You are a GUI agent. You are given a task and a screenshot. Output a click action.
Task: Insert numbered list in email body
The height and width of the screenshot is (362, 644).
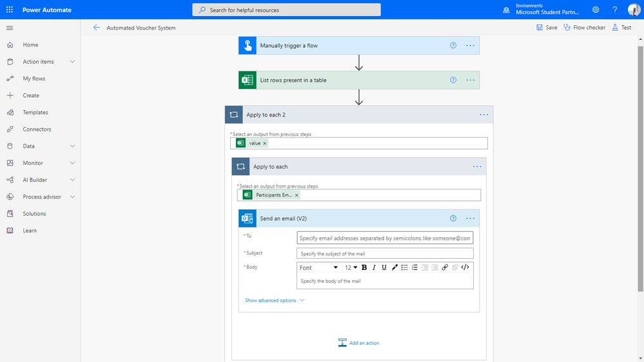(415, 267)
